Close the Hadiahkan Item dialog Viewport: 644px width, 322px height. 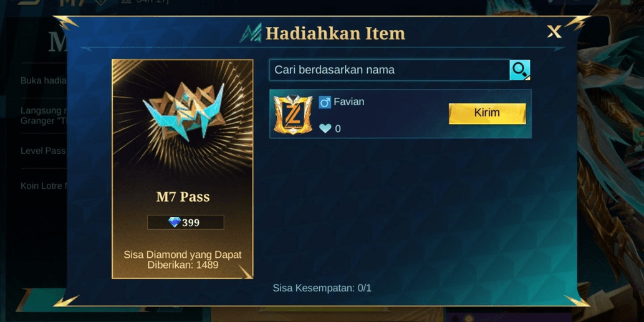(554, 32)
